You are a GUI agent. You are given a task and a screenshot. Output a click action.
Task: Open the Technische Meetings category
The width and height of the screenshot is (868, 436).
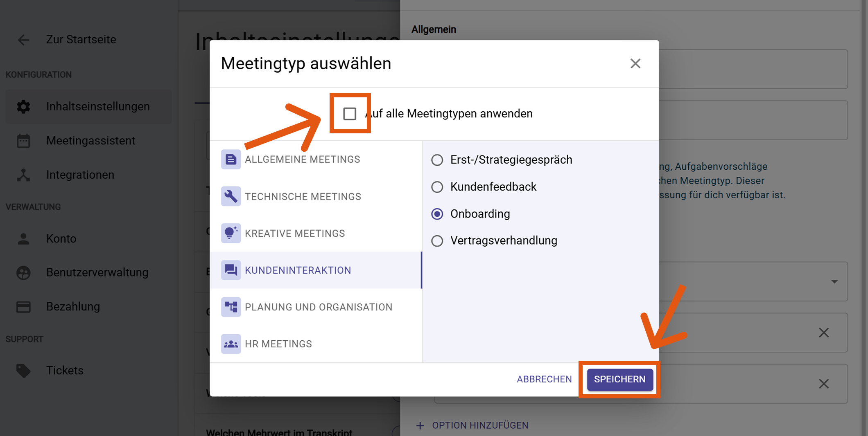303,196
